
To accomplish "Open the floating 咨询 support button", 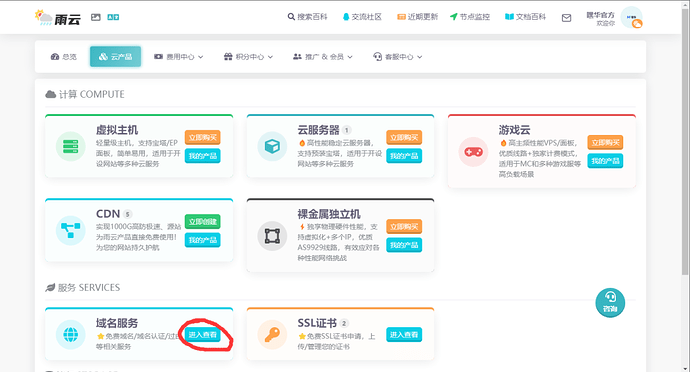I will tap(610, 303).
